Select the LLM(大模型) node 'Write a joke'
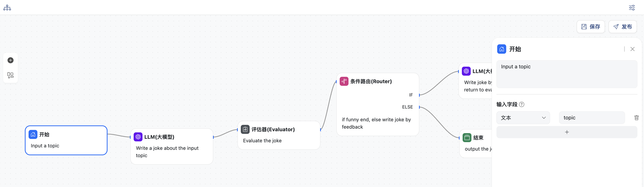Image resolution: width=644 pixels, height=187 pixels. coord(171,146)
